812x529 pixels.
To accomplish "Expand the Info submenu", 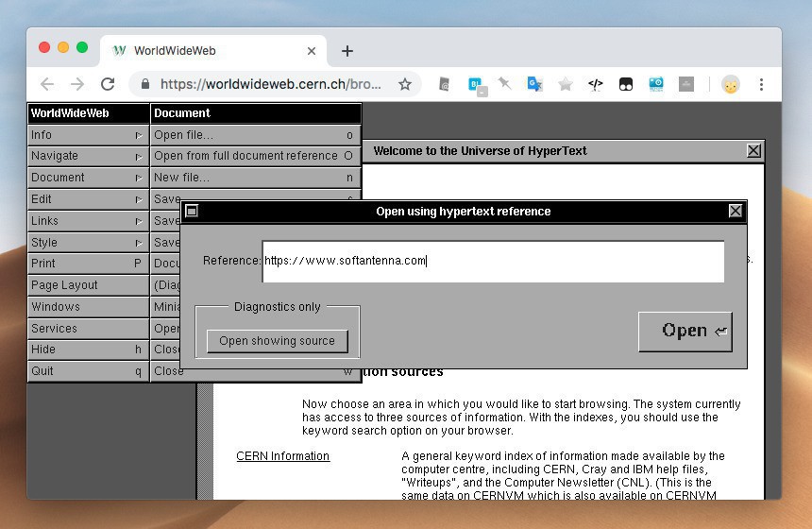I will pos(89,135).
